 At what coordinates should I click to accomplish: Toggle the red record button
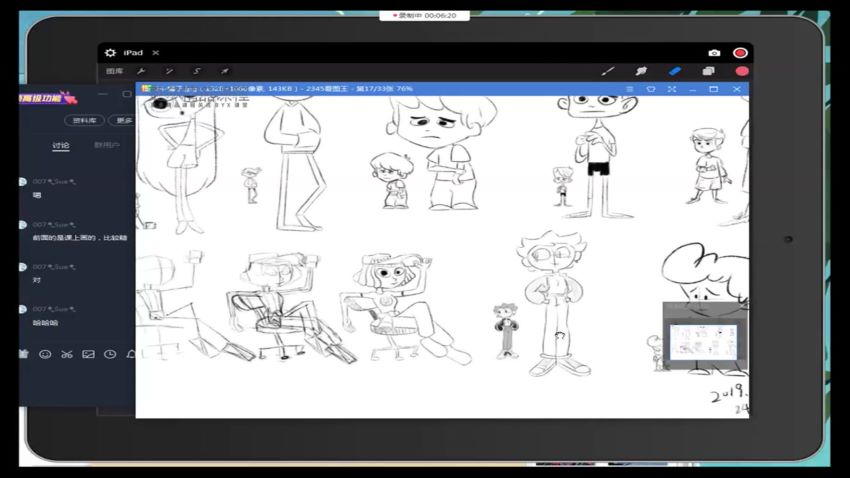tap(740, 53)
